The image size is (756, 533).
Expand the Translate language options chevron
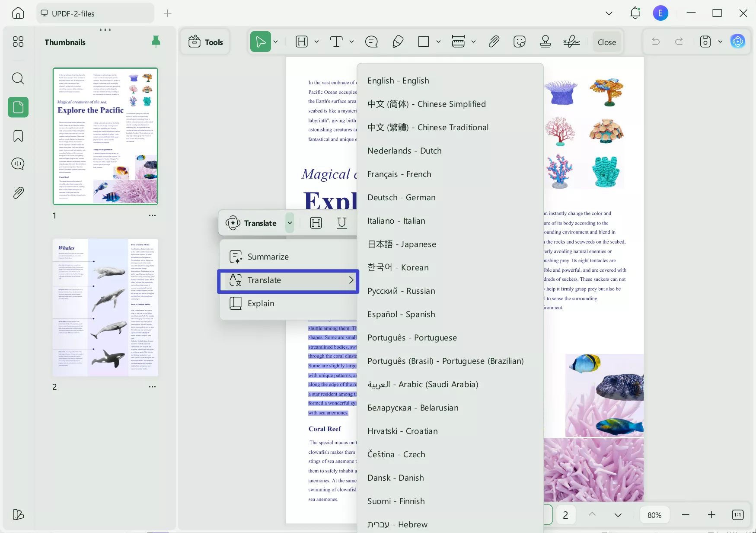[290, 223]
